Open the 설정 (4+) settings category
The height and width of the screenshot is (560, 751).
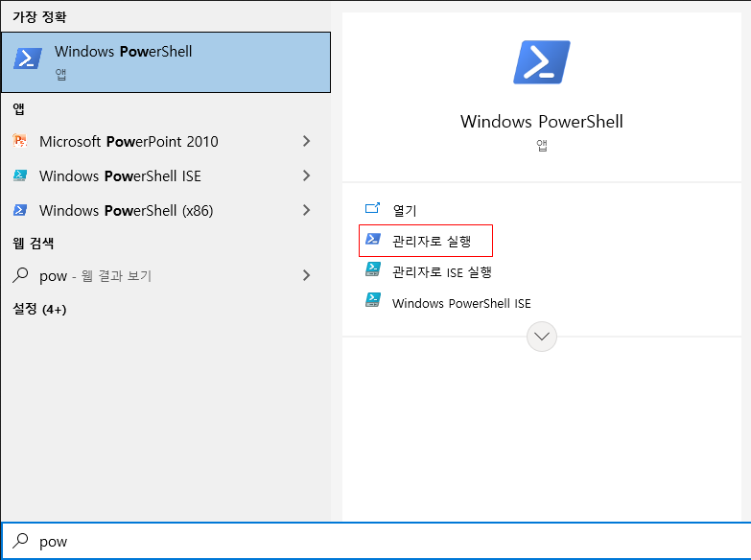pos(39,309)
